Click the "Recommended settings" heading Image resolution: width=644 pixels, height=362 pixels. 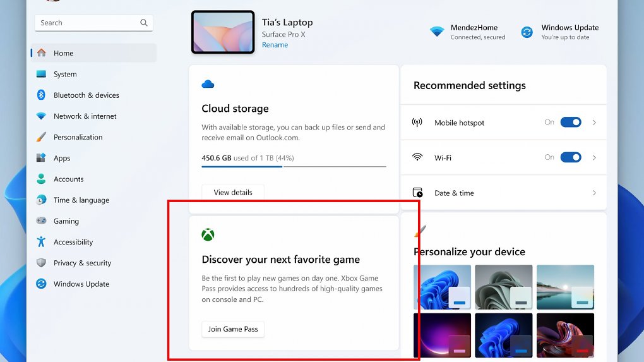pyautogui.click(x=470, y=85)
